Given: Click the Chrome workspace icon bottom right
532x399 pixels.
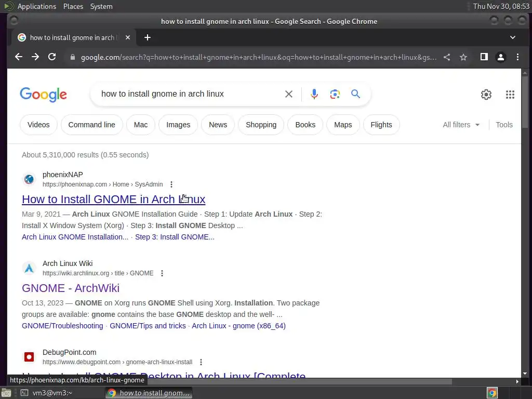Looking at the screenshot, I should point(492,393).
